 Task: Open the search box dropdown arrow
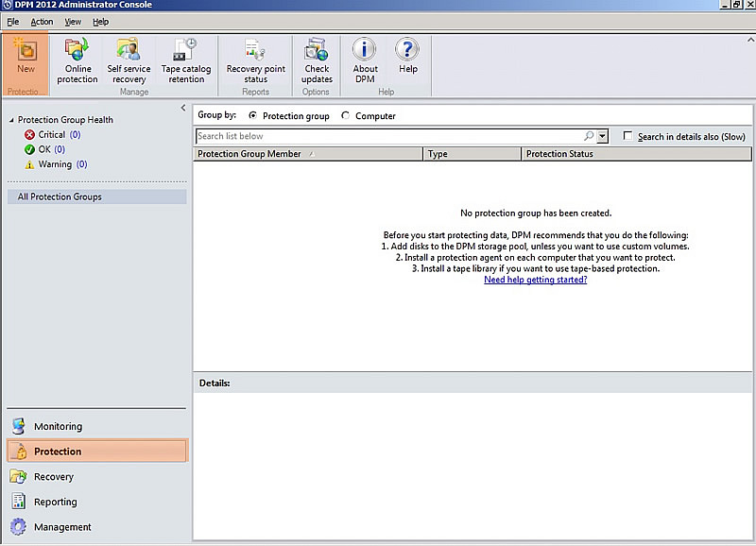click(x=603, y=137)
